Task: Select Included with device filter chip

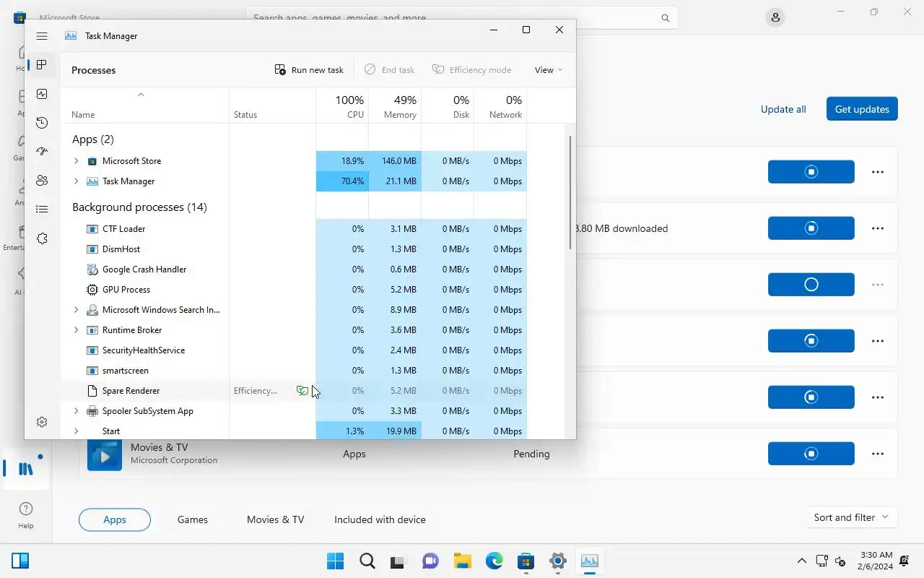Action: pos(380,519)
